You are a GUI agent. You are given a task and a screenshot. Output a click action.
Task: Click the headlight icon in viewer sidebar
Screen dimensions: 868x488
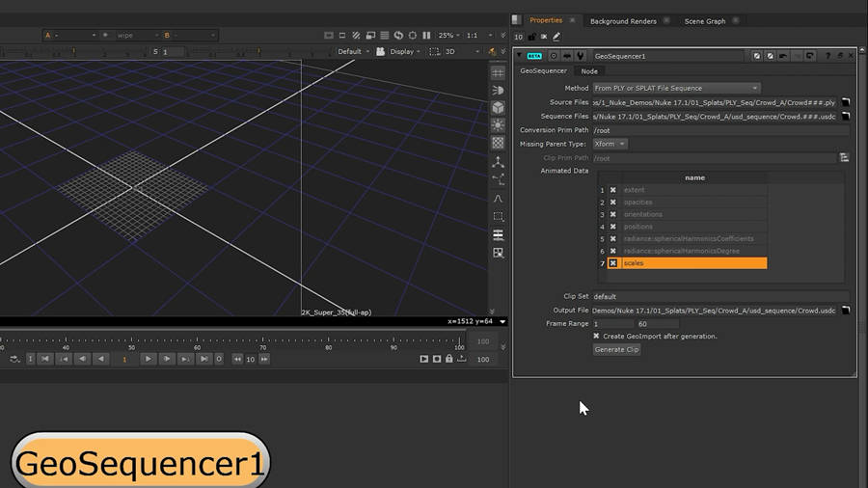pyautogui.click(x=499, y=91)
